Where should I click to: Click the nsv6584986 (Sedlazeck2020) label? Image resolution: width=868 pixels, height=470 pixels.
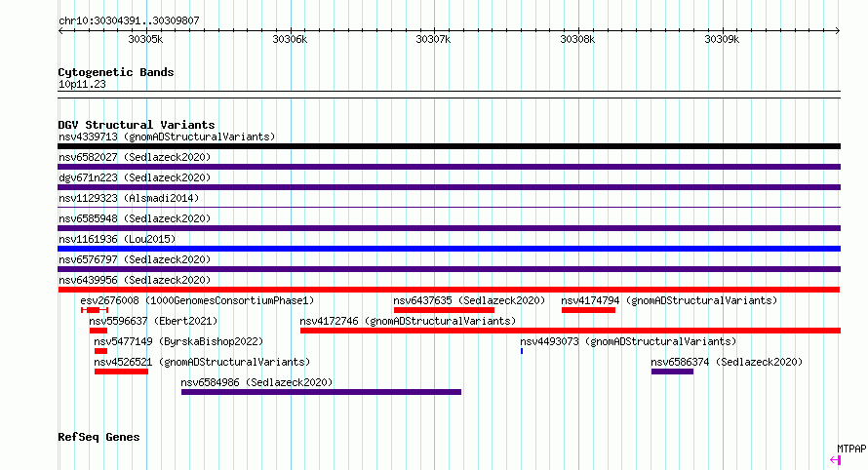click(x=256, y=382)
